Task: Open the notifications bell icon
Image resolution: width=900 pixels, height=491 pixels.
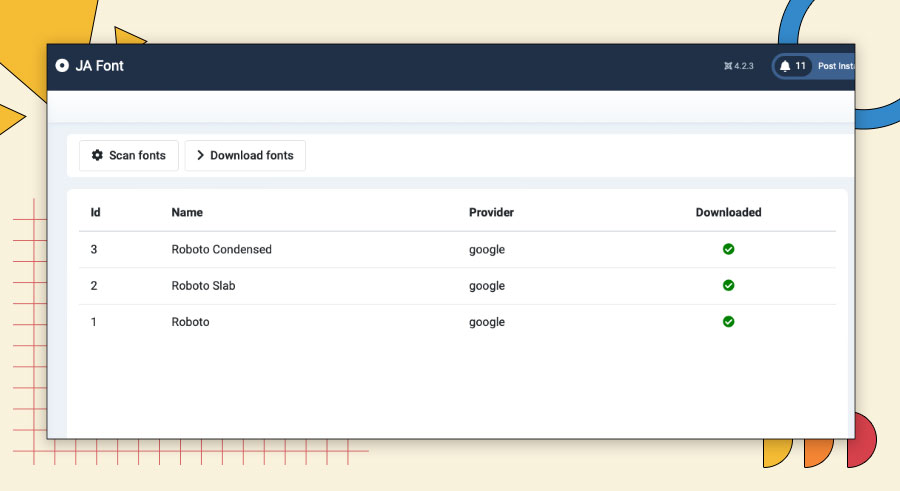Action: pos(785,66)
